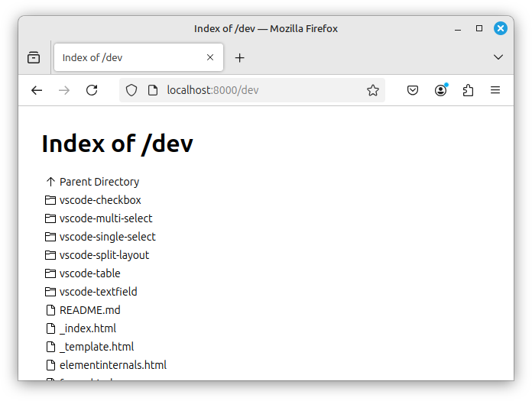Open the Firefox account menu
The width and height of the screenshot is (532, 401).
(440, 90)
